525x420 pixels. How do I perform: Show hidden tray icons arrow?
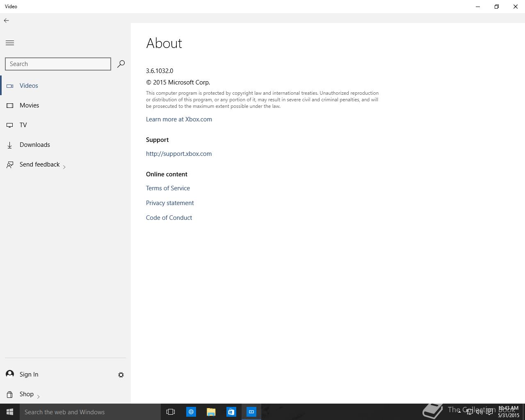(459, 412)
